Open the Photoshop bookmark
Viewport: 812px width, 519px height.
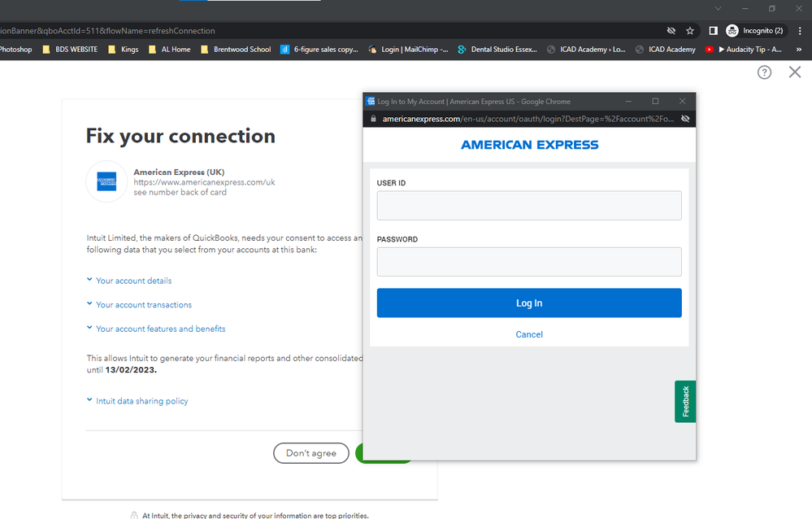coord(15,50)
